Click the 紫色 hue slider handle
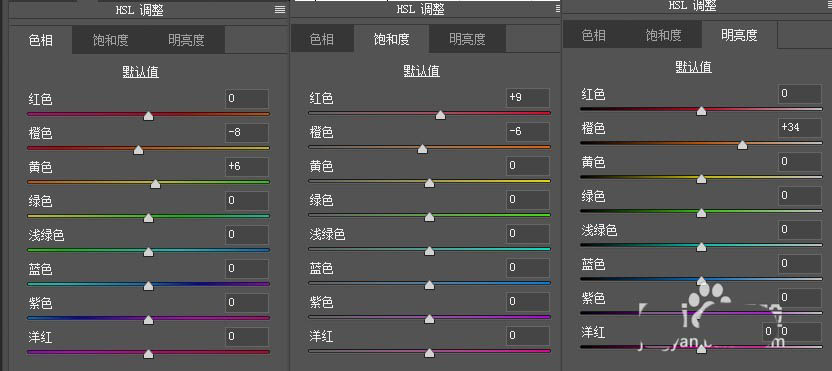 [149, 320]
